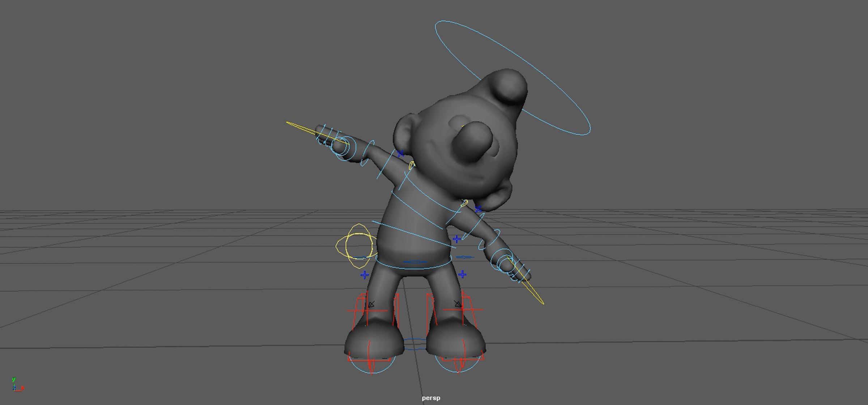
Task: Select the yellow sphere control beside the hip
Action: 357,246
